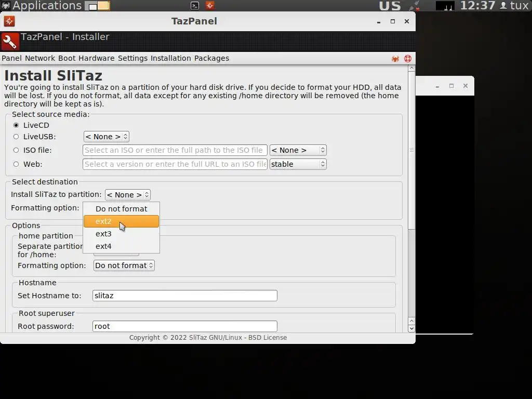Click the CPU monitor tray graph

[x=445, y=5]
